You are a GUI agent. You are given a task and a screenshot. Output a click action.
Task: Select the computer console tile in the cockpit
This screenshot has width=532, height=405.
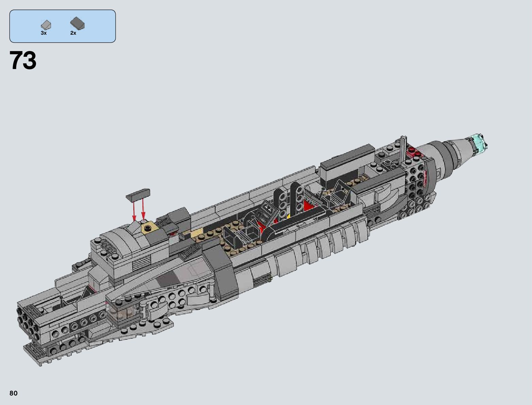[267, 212]
